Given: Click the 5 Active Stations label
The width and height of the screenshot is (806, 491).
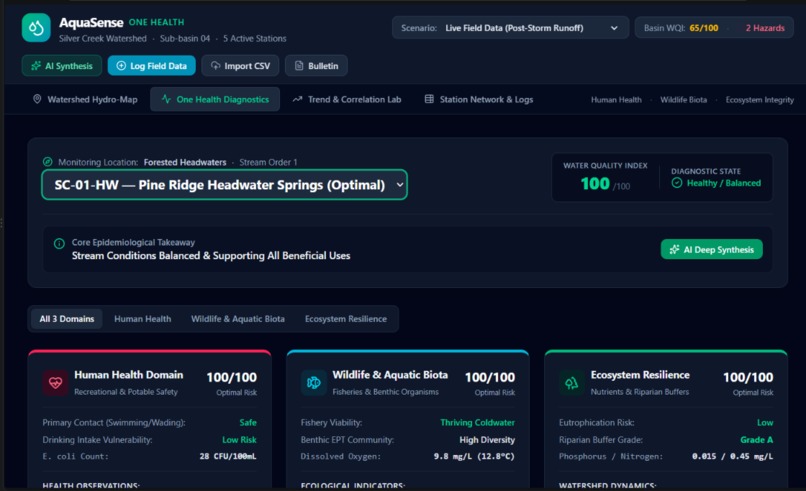Looking at the screenshot, I should (x=254, y=39).
